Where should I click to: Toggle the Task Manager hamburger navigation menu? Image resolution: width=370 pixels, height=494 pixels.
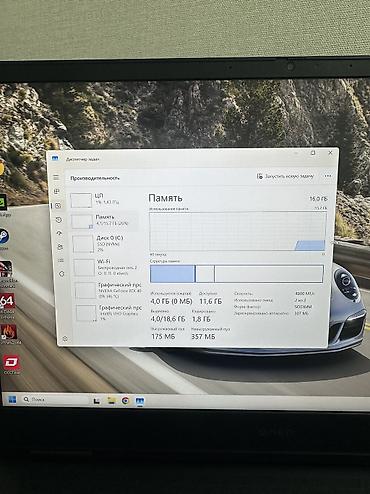pos(56,177)
